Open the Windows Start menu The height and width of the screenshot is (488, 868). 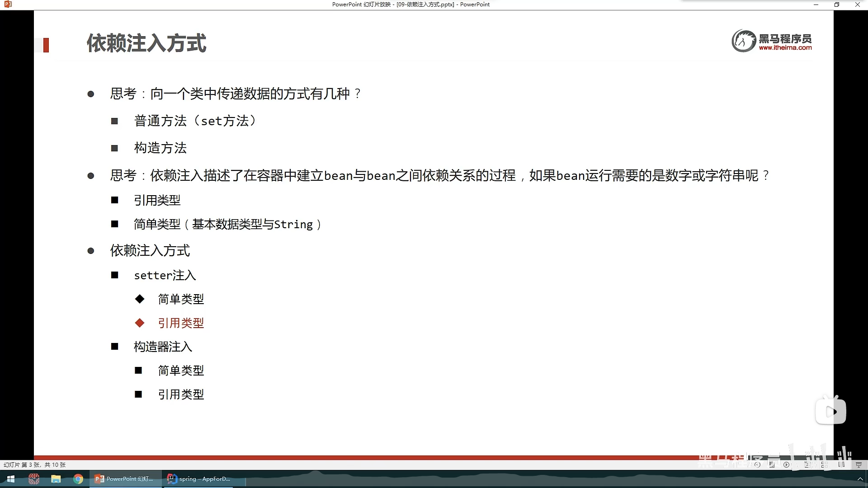click(11, 479)
